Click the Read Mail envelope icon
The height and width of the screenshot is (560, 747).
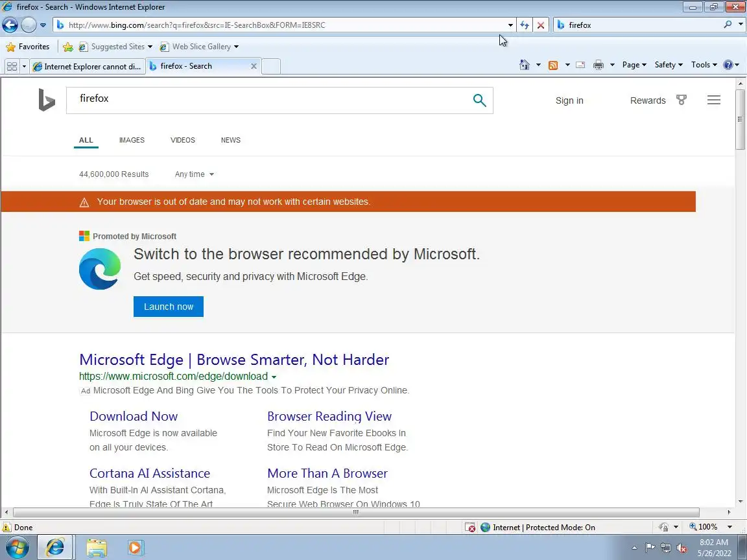[580, 65]
